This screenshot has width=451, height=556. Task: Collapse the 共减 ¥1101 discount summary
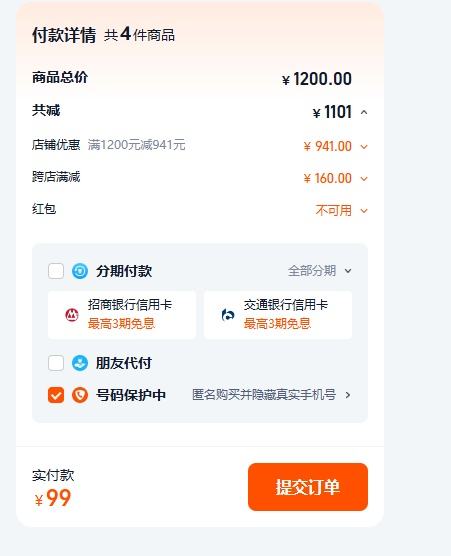pos(364,113)
